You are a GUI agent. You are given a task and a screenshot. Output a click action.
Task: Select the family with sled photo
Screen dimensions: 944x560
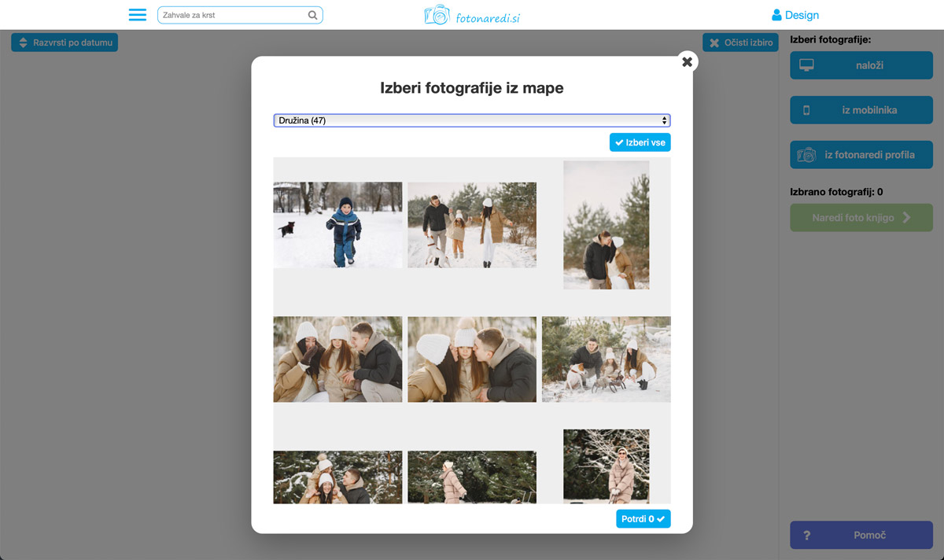[606, 359]
